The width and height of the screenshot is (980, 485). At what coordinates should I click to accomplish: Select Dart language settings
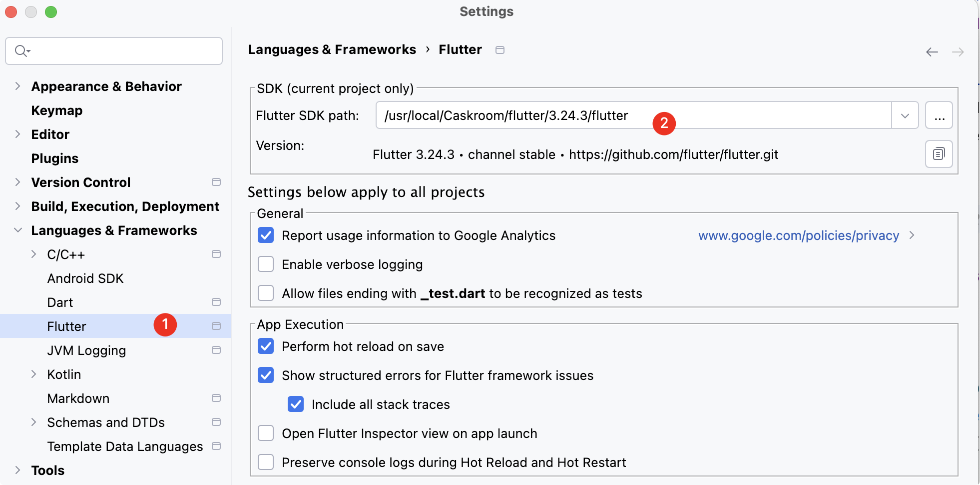(x=60, y=302)
